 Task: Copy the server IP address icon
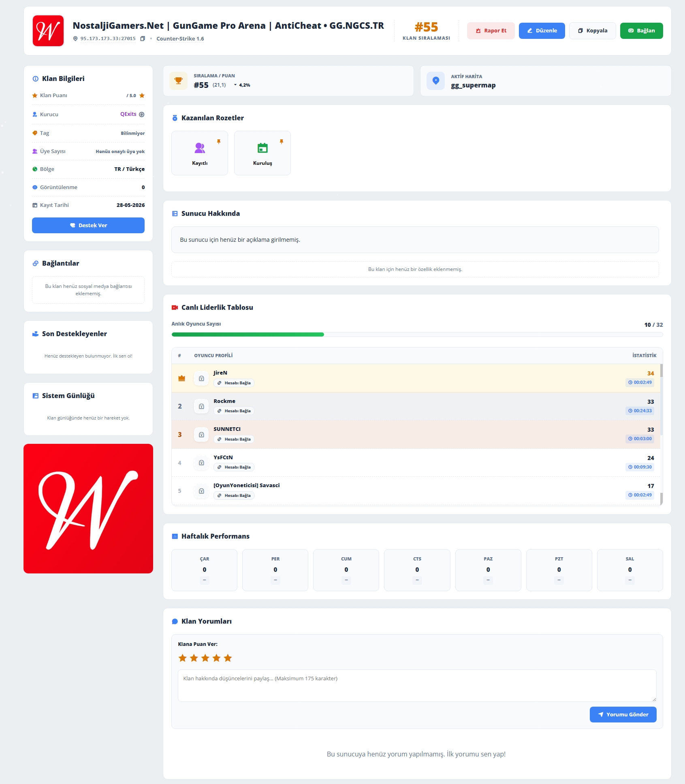(x=143, y=39)
